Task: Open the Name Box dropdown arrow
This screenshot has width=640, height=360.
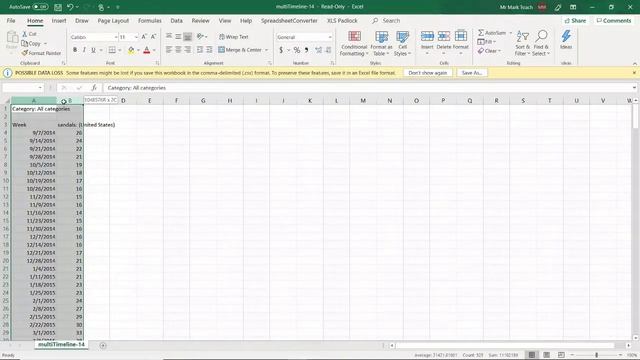Action: pos(40,88)
